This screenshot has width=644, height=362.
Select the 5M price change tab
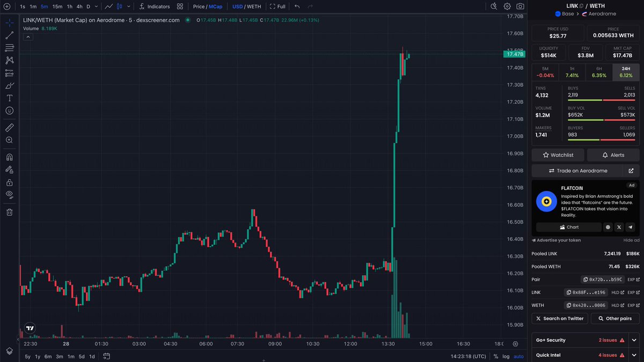pos(545,72)
